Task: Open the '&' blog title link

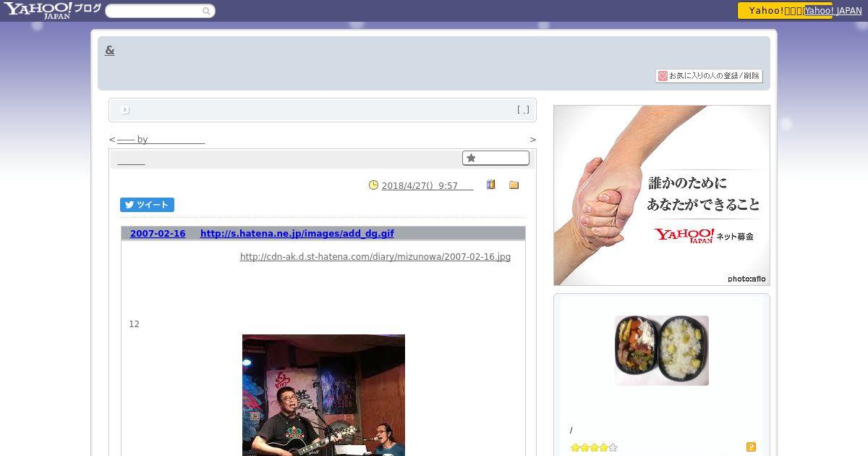Action: coord(110,50)
